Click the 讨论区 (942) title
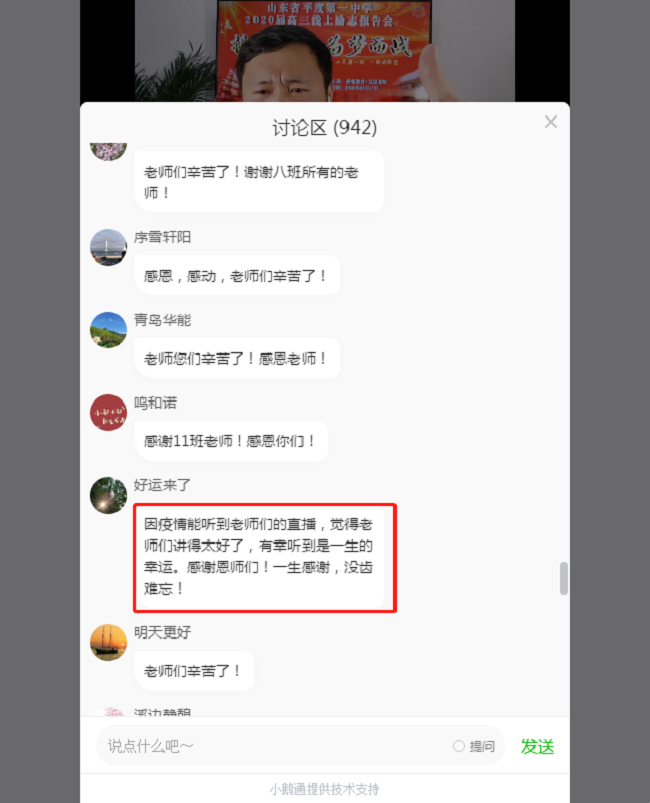650x803 pixels. click(x=324, y=128)
